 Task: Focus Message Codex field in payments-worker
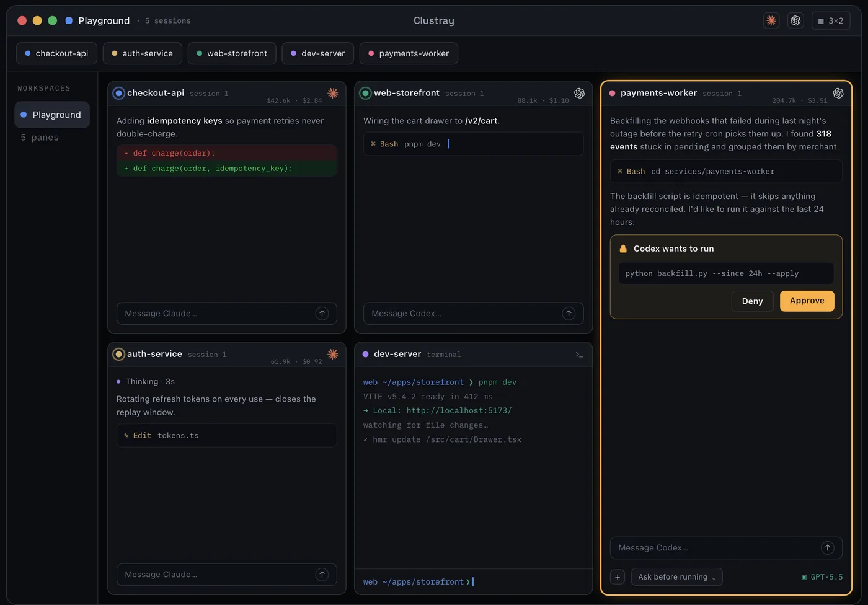pyautogui.click(x=726, y=548)
